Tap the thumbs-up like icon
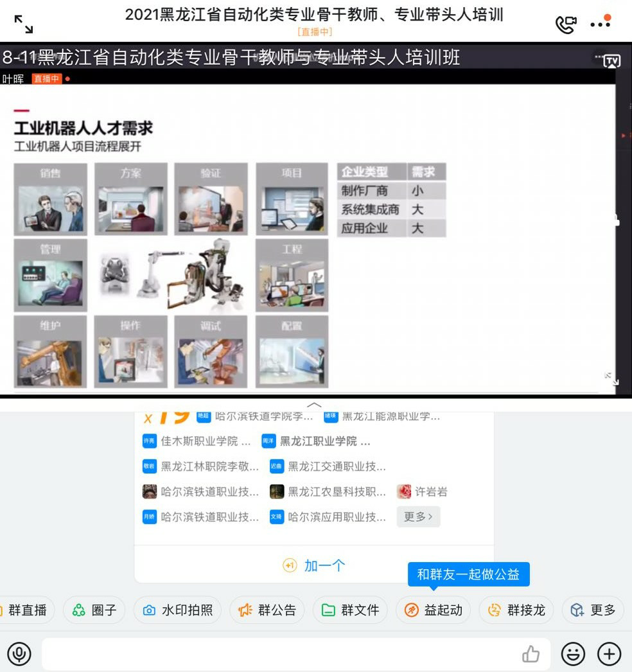Viewport: 632px width, 672px height. click(531, 654)
